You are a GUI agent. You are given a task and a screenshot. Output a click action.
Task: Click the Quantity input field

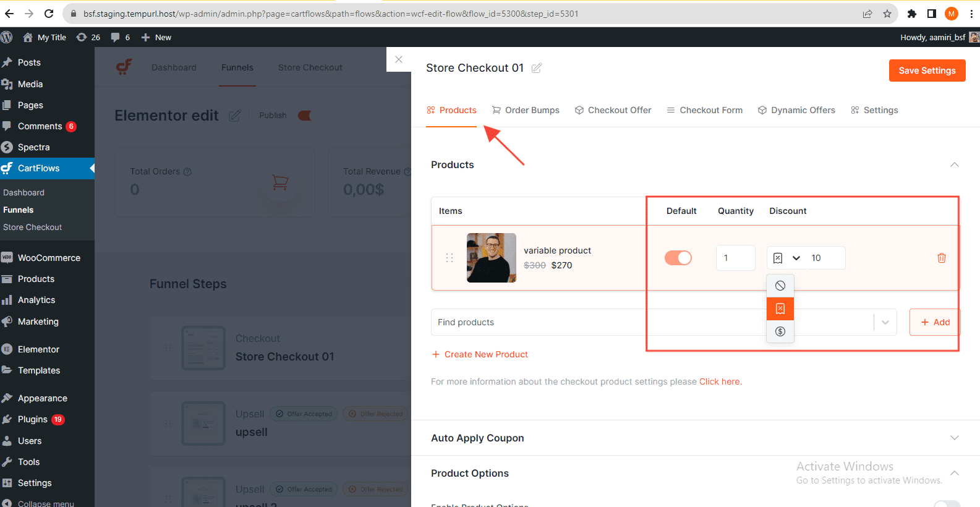tap(735, 258)
